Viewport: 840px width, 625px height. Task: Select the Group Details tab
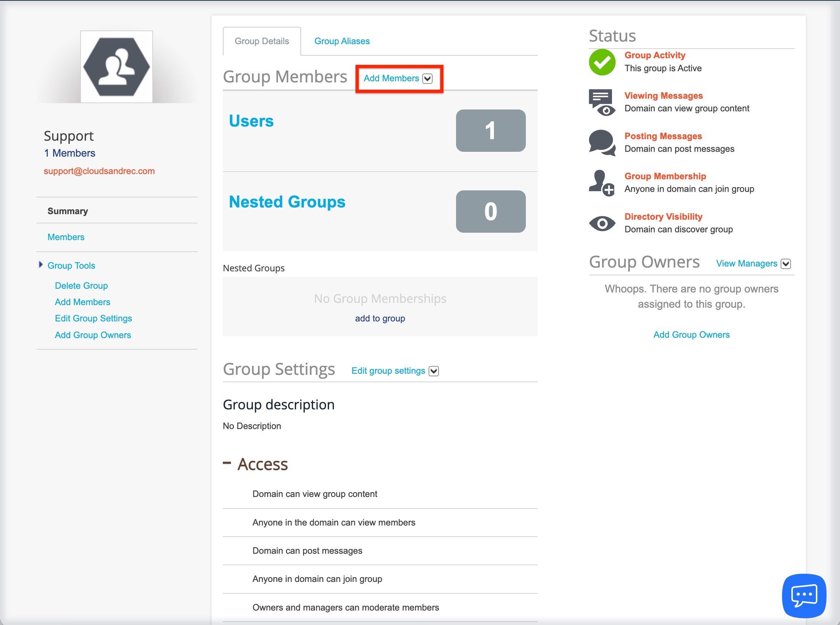(261, 41)
